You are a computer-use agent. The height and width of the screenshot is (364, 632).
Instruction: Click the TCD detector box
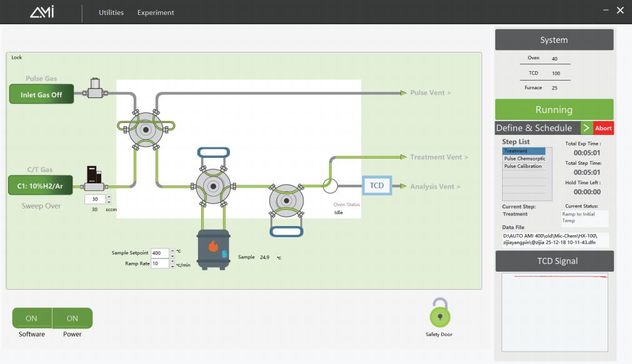click(x=377, y=185)
